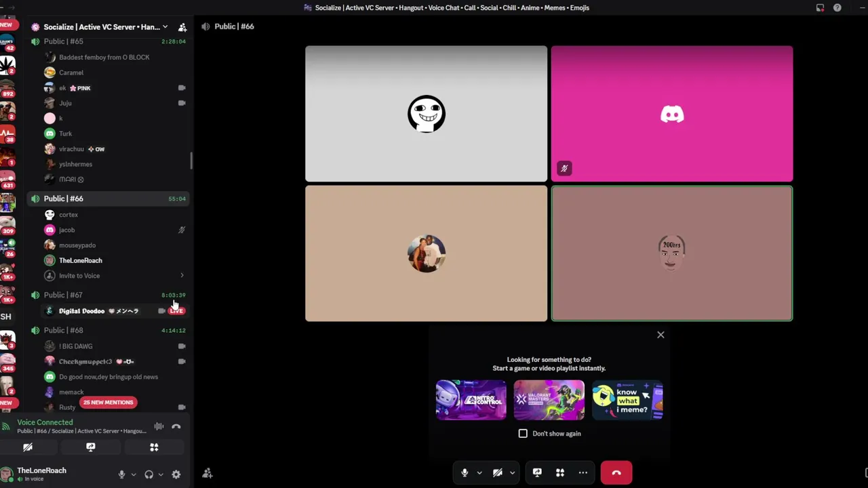Open output device arrow in user panel
868x488 pixels.
[x=160, y=474]
